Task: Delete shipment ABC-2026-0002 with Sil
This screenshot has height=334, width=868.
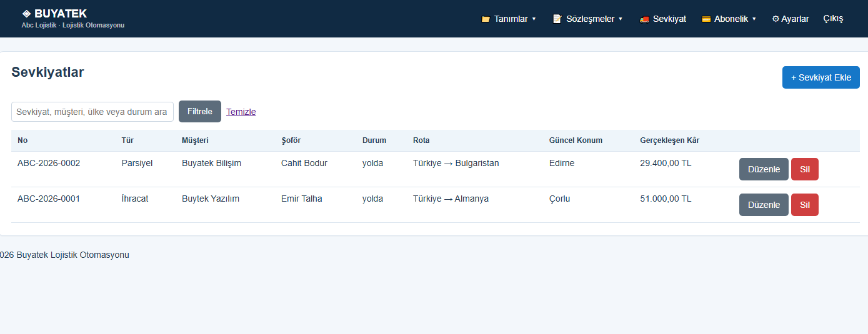Action: pos(805,169)
